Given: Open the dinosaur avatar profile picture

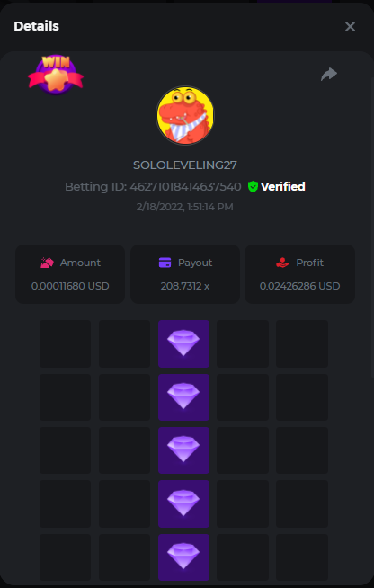Looking at the screenshot, I should click(185, 115).
